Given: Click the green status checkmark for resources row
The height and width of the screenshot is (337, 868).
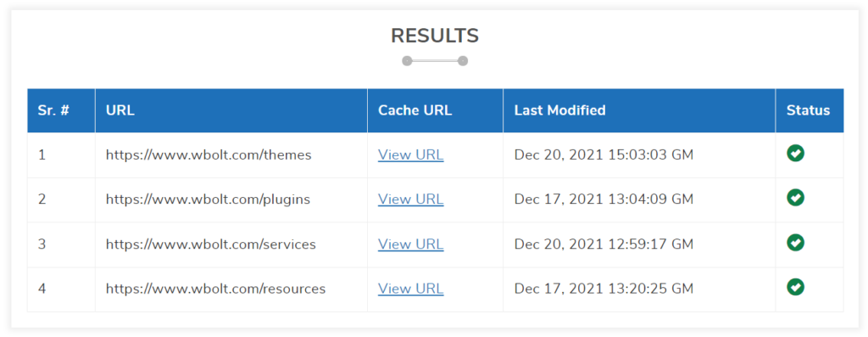Looking at the screenshot, I should click(795, 287).
